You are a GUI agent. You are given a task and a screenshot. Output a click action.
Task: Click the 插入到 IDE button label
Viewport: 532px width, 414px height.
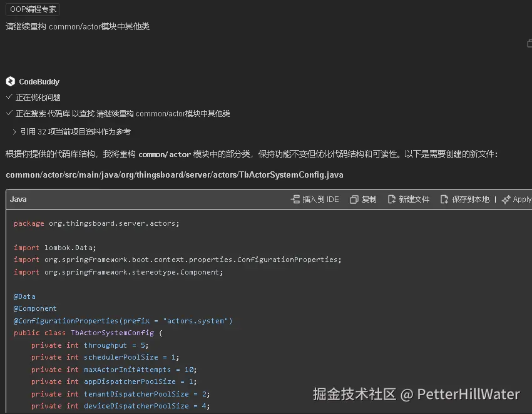coord(320,199)
